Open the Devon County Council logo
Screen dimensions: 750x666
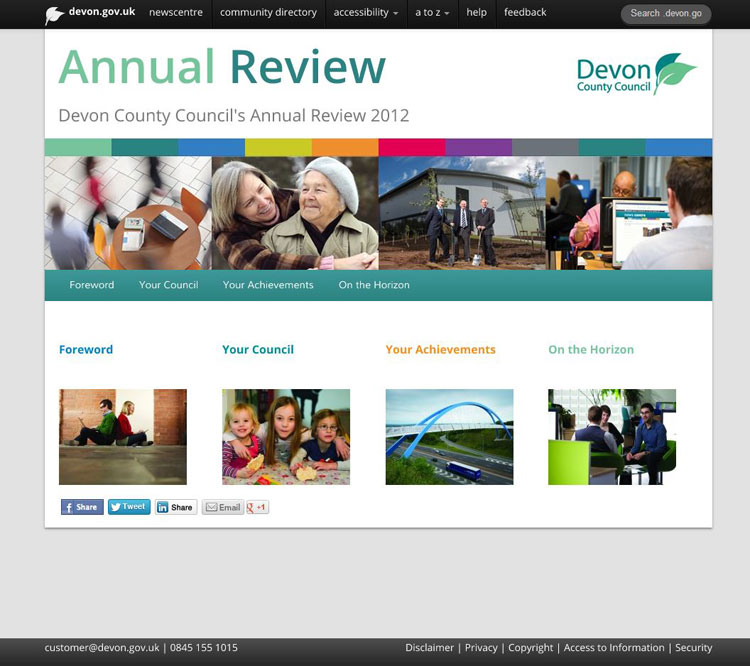(637, 74)
